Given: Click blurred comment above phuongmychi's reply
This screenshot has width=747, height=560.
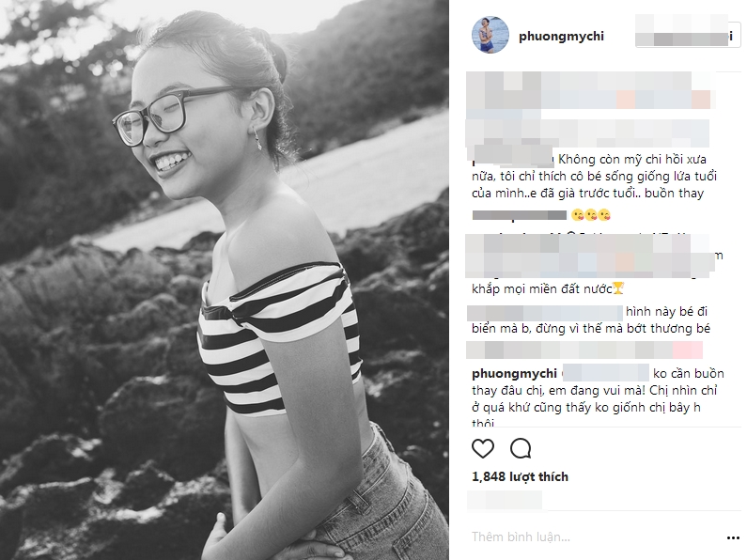Looking at the screenshot, I should pos(584,350).
